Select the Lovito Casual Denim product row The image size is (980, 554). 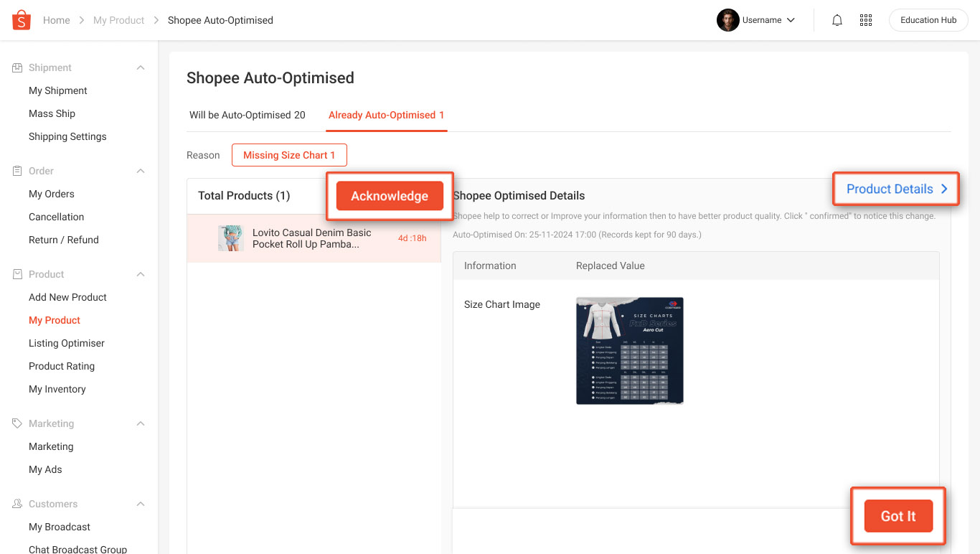(314, 238)
